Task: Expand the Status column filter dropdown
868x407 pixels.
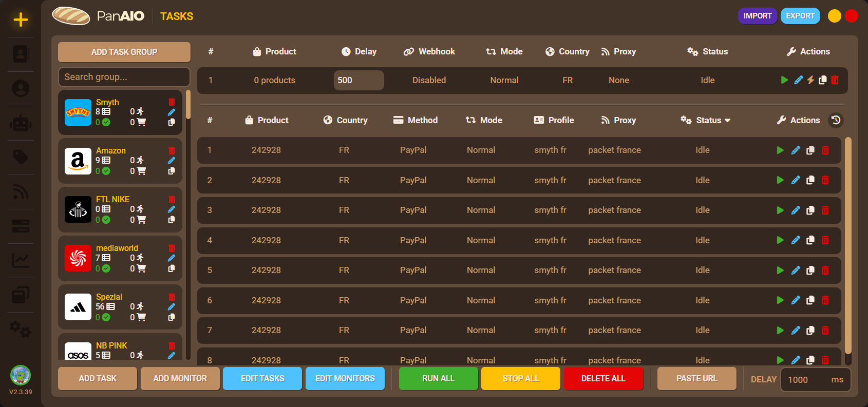Action: pyautogui.click(x=727, y=121)
